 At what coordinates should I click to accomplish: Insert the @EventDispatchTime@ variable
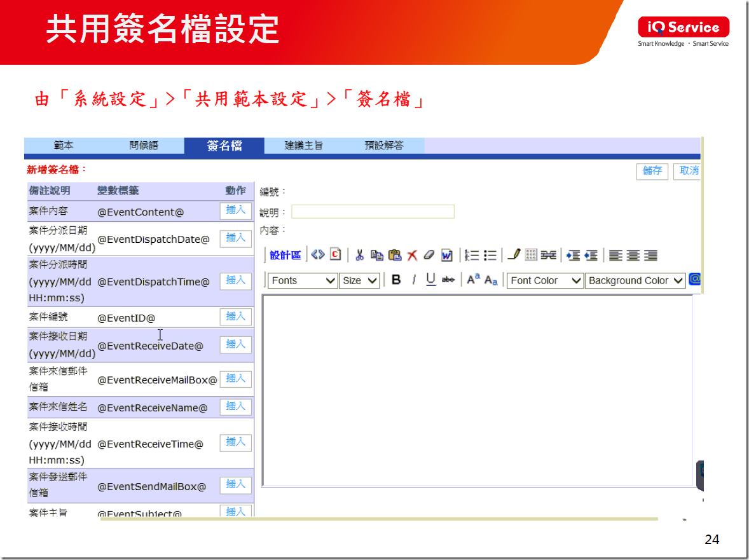click(x=235, y=281)
